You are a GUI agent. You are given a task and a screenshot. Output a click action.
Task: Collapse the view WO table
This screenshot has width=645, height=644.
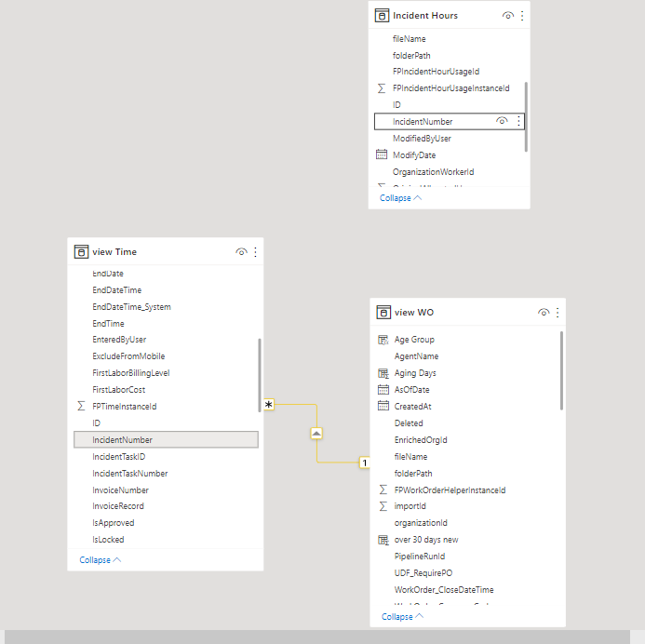tap(402, 616)
